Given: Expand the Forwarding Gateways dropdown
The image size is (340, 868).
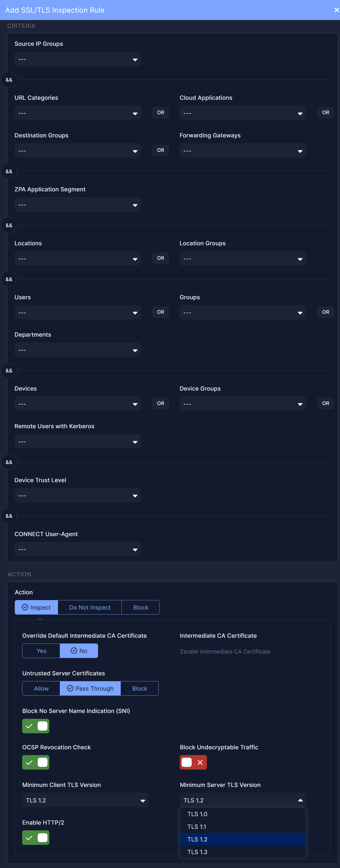Looking at the screenshot, I should (242, 151).
